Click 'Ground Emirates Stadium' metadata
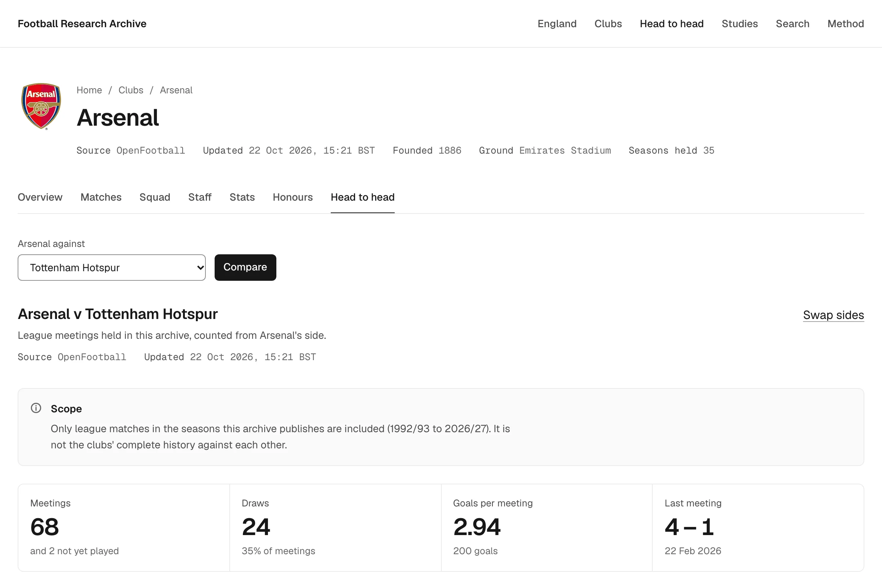The width and height of the screenshot is (882, 588). (545, 150)
